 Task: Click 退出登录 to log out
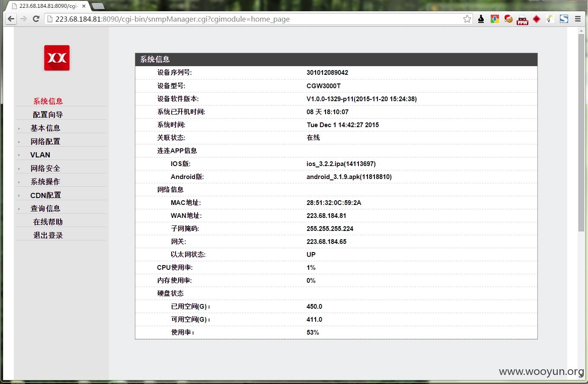pos(48,235)
